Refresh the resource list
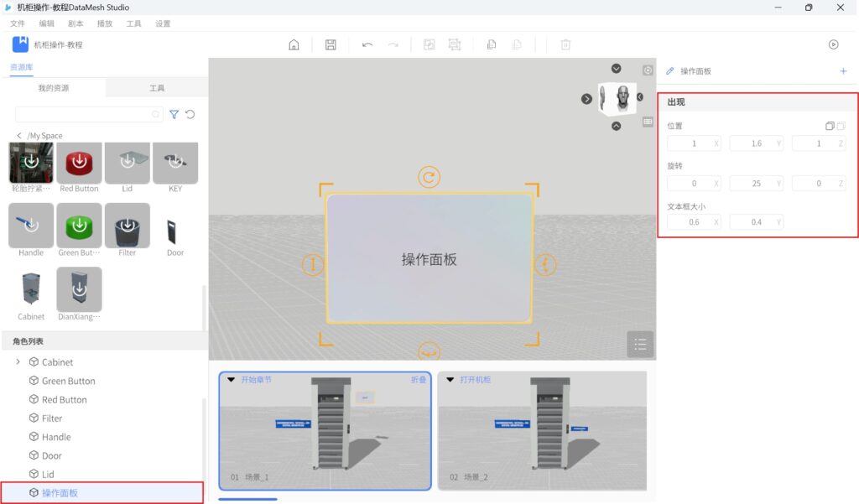 [190, 114]
